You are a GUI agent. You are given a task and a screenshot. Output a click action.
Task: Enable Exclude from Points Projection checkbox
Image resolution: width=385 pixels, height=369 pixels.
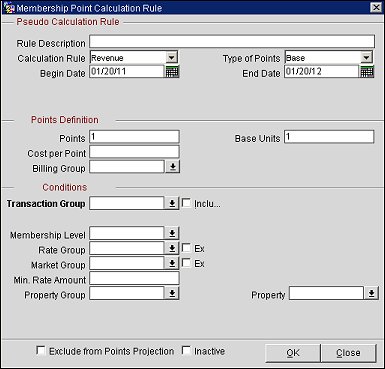41,350
